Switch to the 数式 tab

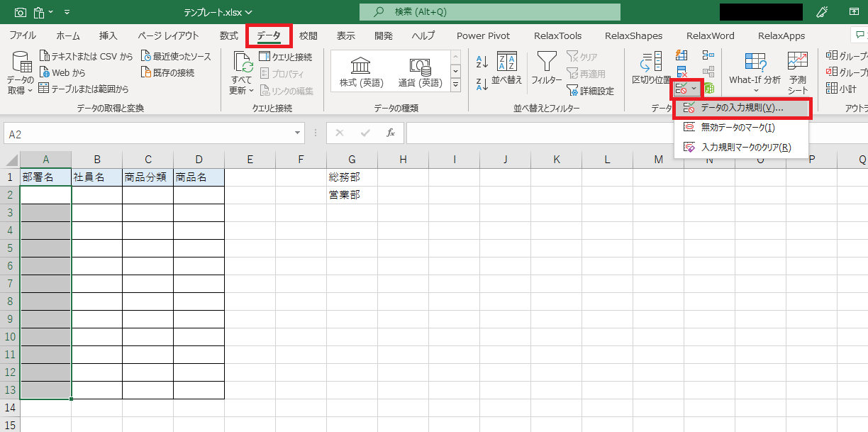(x=228, y=35)
